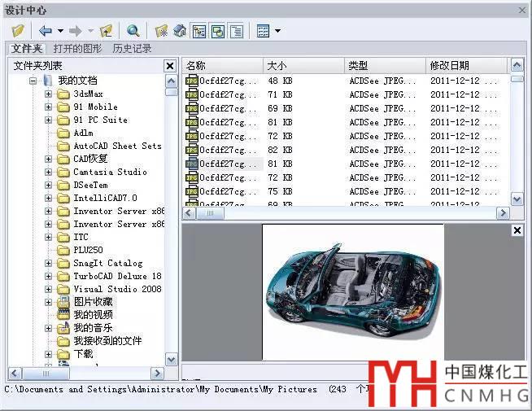Switch to the 打开的图形 tab
Screen dimensions: 532x411
click(77, 49)
